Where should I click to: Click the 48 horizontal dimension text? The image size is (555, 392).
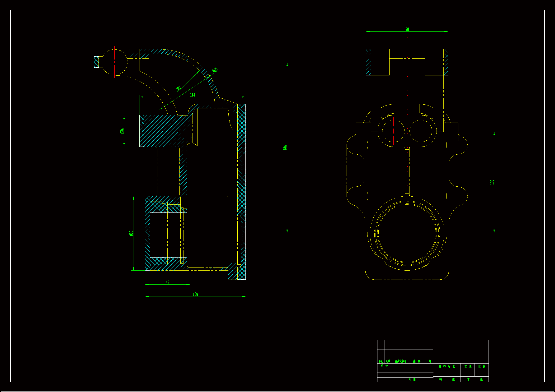[168, 282]
